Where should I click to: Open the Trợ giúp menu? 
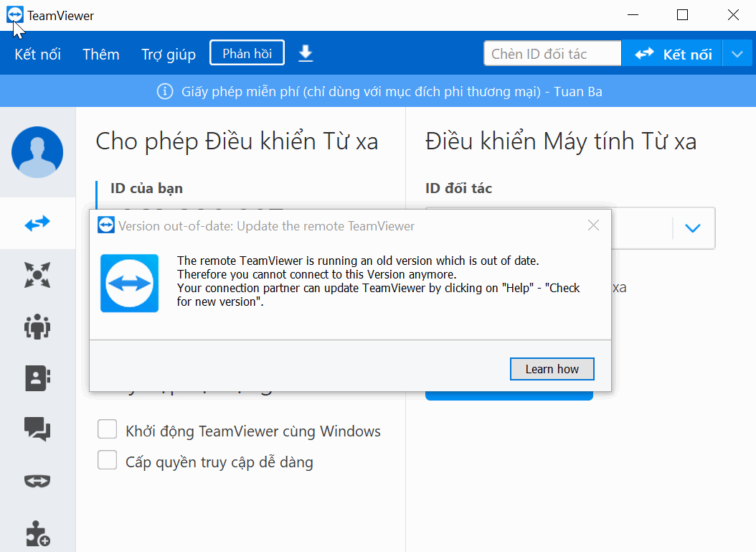point(169,55)
